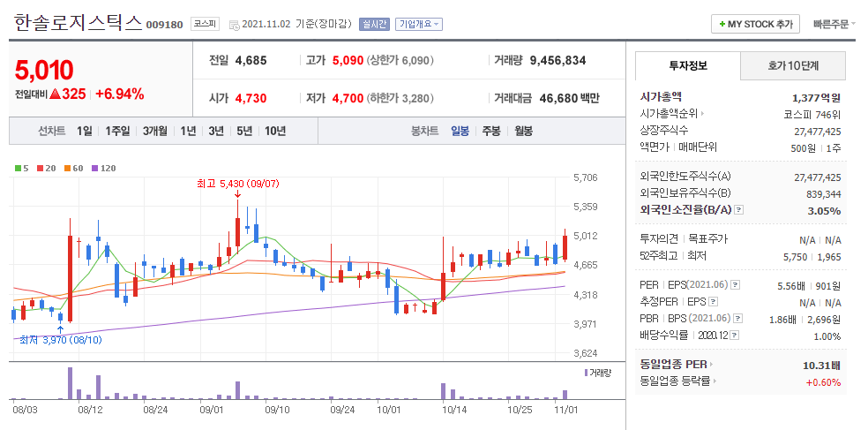This screenshot has width=868, height=430.
Task: Click the purple 거래량 legend marker
Action: click(586, 373)
